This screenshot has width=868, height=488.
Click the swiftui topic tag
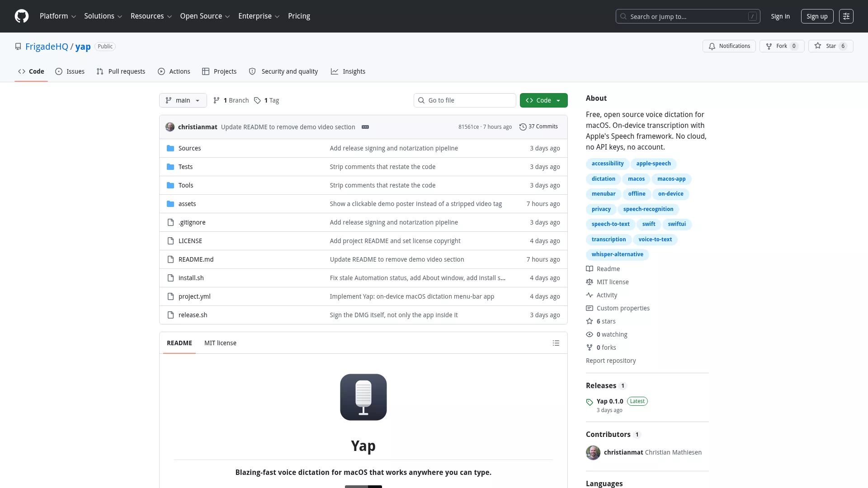(x=677, y=224)
